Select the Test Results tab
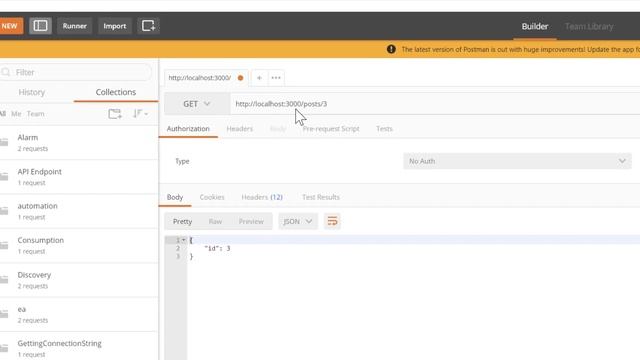The image size is (640, 360). tap(321, 197)
